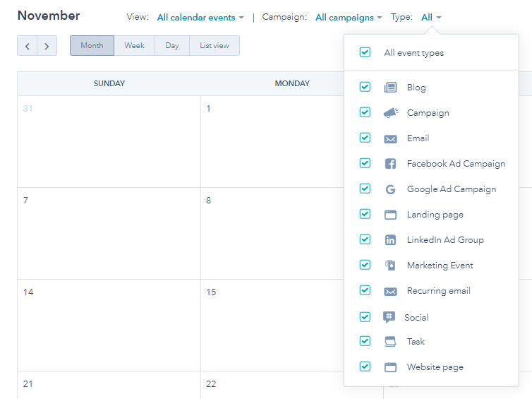The height and width of the screenshot is (399, 532).
Task: Click the Marketing Event icon
Action: pyautogui.click(x=390, y=266)
